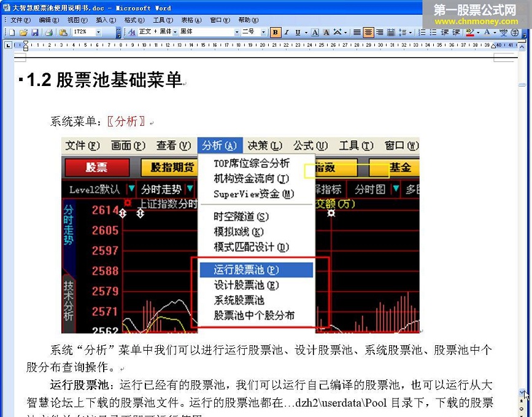Viewport: 532px width, 417px height.
Task: Toggle distributed alignment
Action: coord(391,33)
